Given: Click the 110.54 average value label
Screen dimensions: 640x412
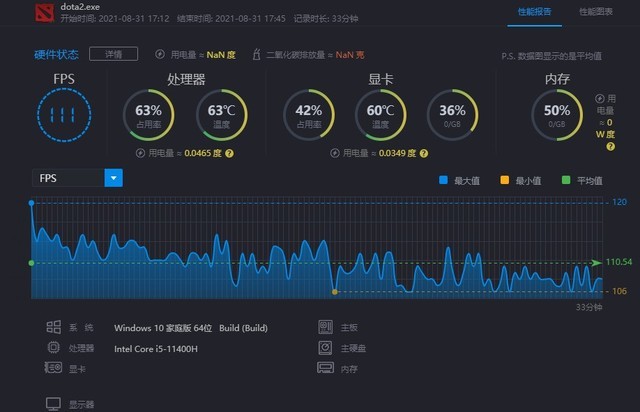Looking at the screenshot, I should pyautogui.click(x=618, y=262).
